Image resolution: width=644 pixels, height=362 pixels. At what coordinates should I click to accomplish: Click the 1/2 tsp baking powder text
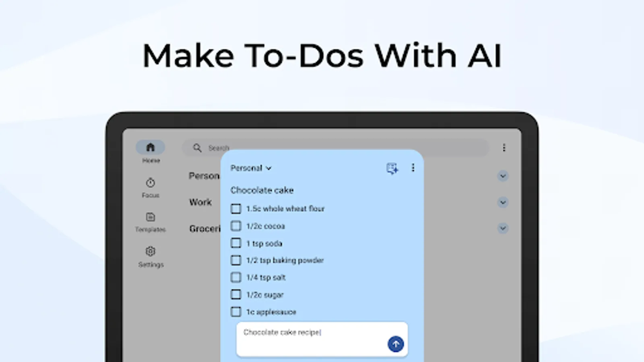[285, 261]
